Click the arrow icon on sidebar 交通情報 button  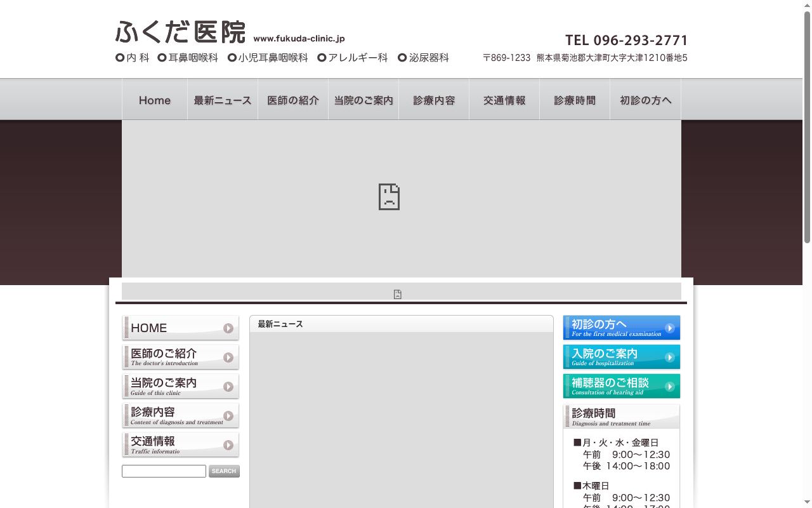click(x=228, y=445)
